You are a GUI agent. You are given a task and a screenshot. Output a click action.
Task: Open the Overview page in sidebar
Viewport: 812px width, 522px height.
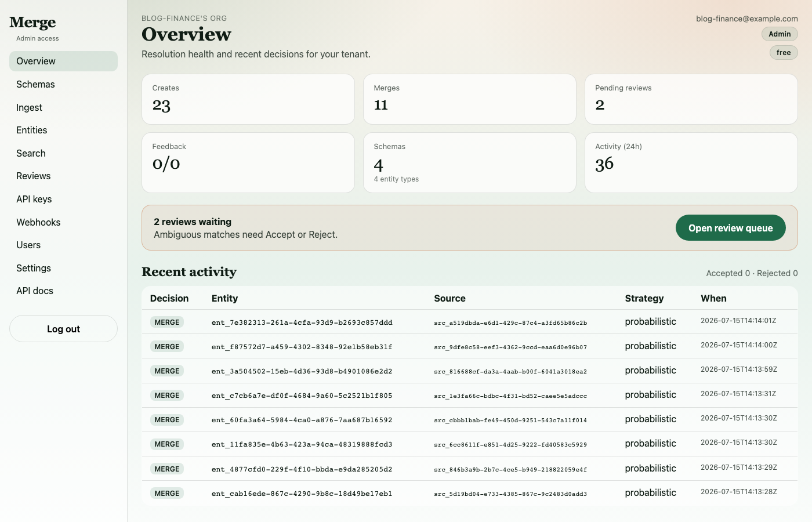click(x=63, y=61)
